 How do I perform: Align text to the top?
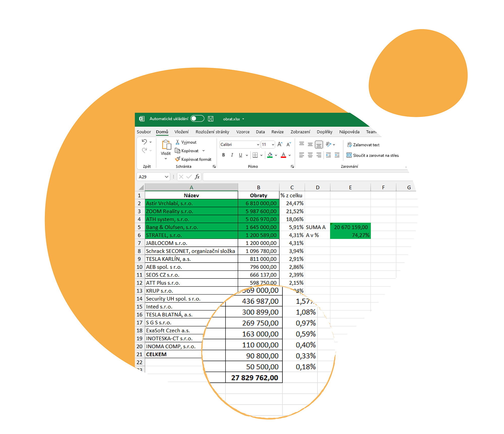302,144
